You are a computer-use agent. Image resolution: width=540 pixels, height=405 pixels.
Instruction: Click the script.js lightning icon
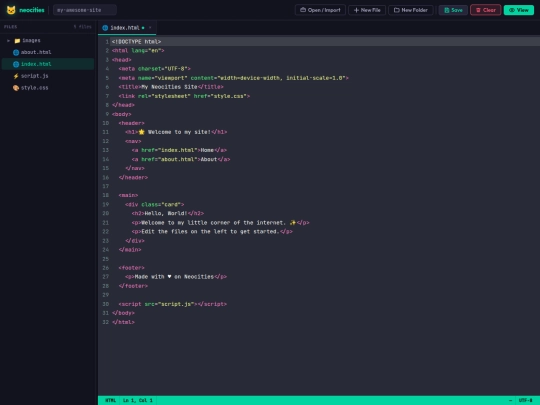pos(16,76)
